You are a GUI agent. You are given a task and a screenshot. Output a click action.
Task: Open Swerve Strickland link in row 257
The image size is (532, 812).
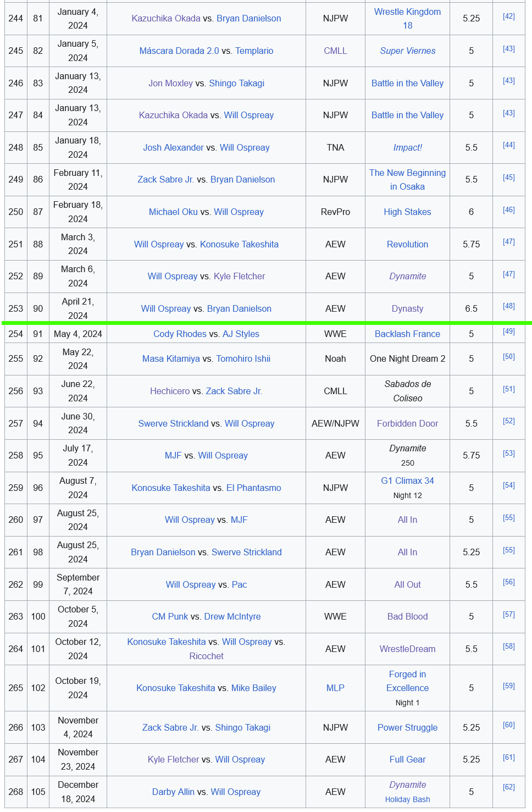(173, 423)
